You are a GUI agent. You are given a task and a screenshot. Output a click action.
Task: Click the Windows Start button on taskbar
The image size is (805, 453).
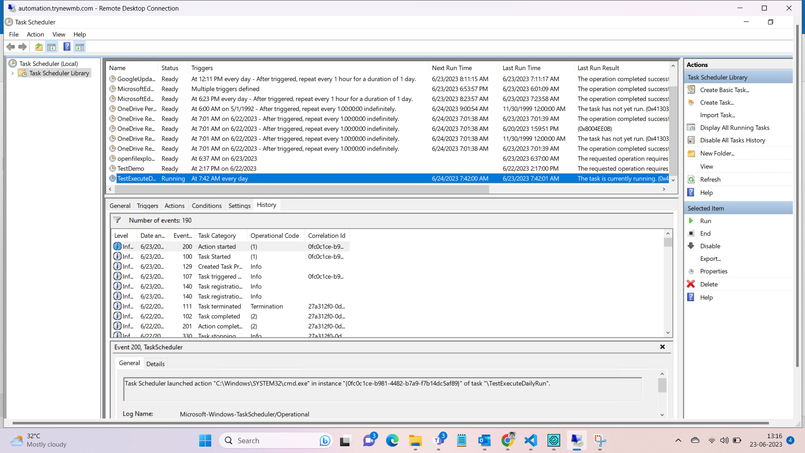point(205,440)
